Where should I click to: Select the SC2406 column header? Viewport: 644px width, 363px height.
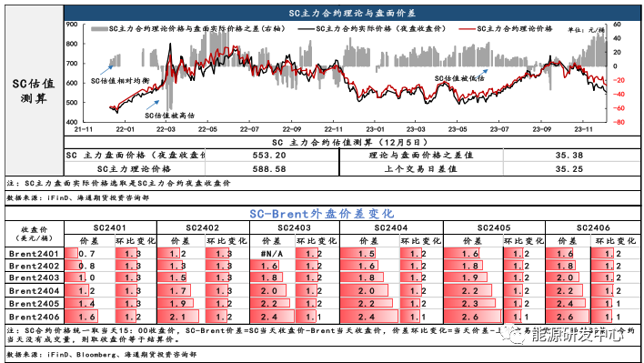[593, 227]
